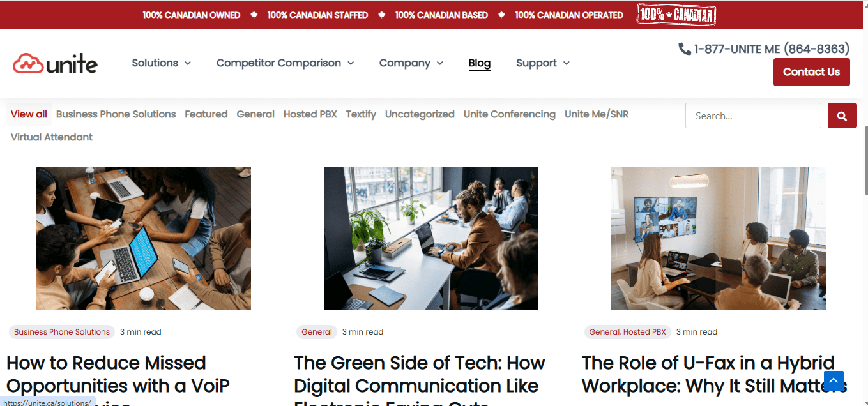
Task: Open the VoIP article thumbnail with laptop
Action: 144,238
